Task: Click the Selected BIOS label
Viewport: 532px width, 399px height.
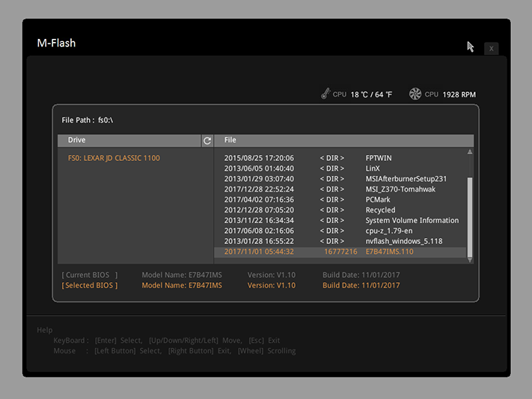Action: 90,285
